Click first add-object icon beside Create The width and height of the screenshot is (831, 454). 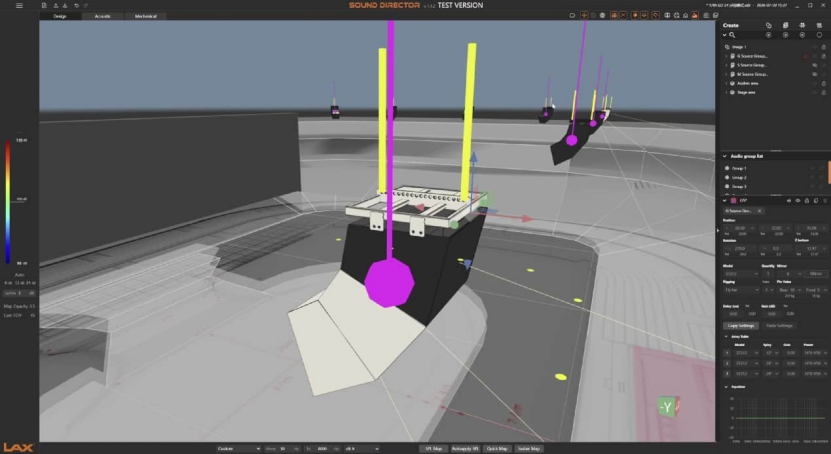768,25
